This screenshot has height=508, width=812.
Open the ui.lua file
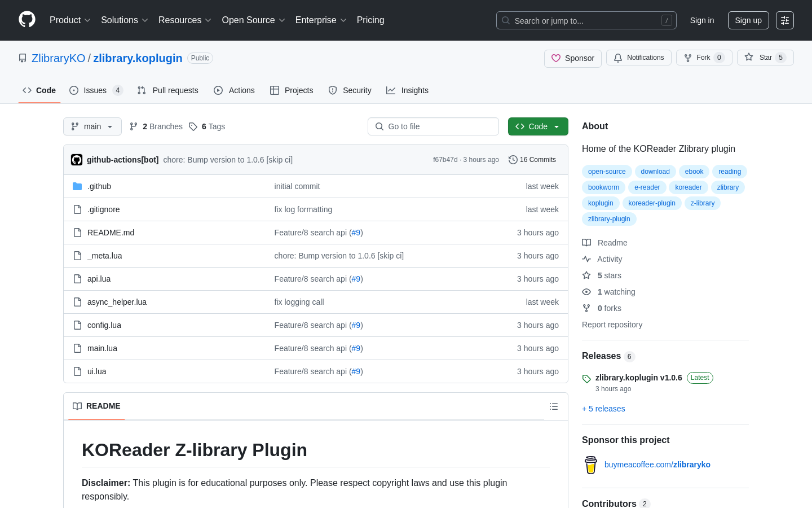tap(97, 371)
